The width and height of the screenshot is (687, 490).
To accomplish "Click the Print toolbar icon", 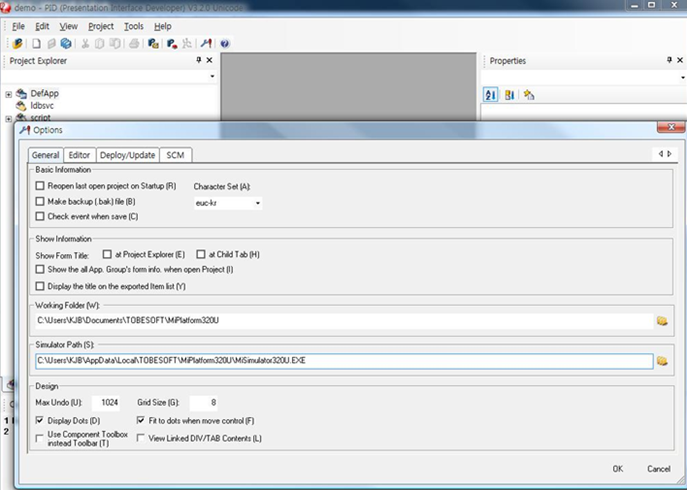I will click(x=134, y=44).
